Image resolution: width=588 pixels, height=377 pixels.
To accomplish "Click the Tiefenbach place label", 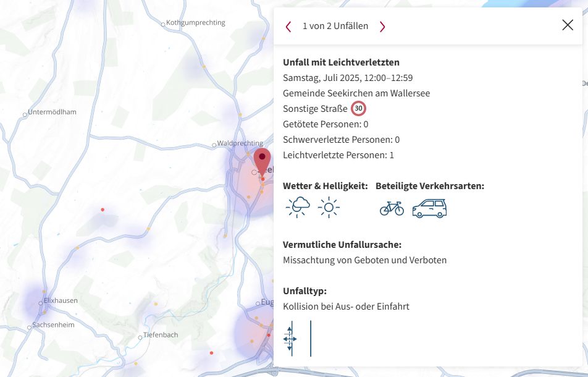I will coord(161,334).
